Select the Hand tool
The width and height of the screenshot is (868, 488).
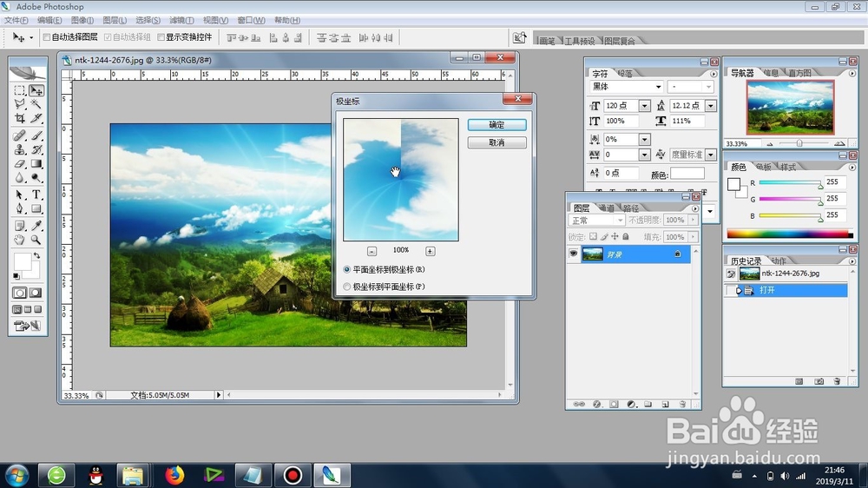pos(20,240)
